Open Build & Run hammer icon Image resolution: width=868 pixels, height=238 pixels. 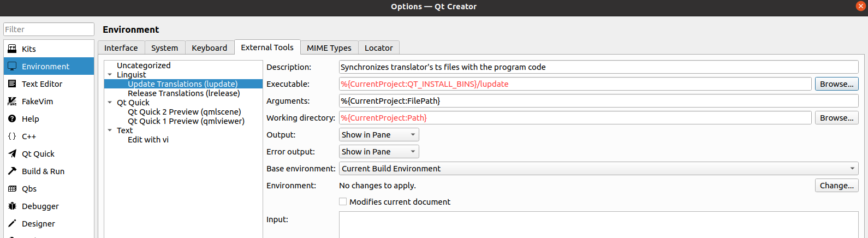12,171
